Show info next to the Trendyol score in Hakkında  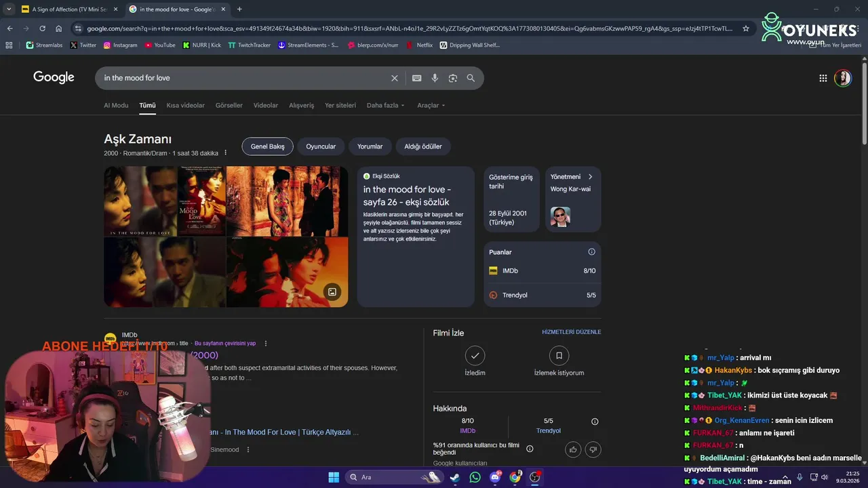click(x=595, y=422)
